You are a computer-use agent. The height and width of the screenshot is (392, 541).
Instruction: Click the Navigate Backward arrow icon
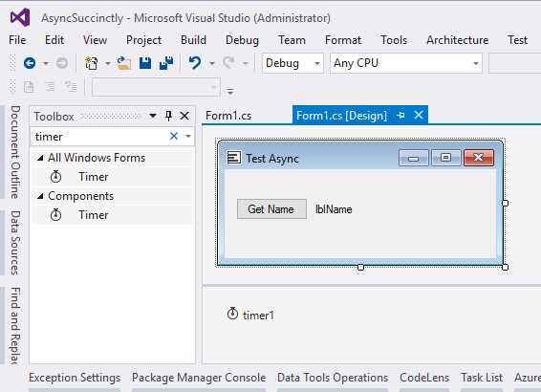point(30,63)
